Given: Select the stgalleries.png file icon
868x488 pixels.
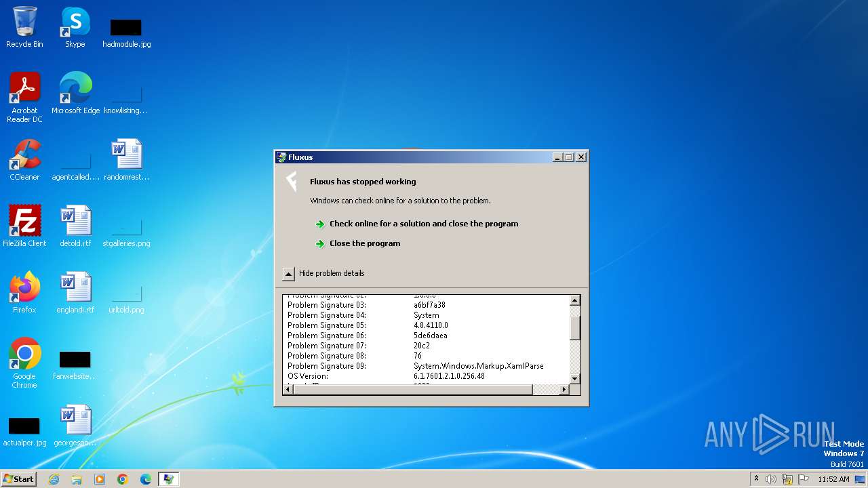Looking at the screenshot, I should tap(126, 232).
